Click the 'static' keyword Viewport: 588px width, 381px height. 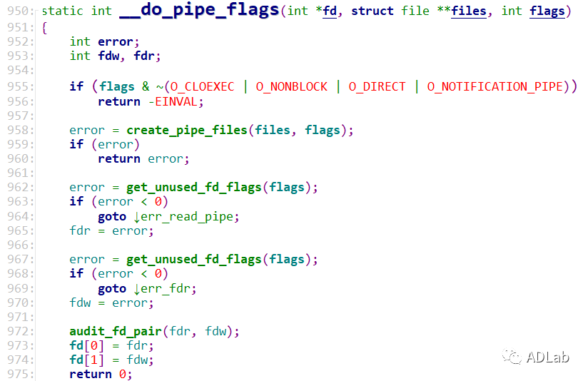point(62,11)
